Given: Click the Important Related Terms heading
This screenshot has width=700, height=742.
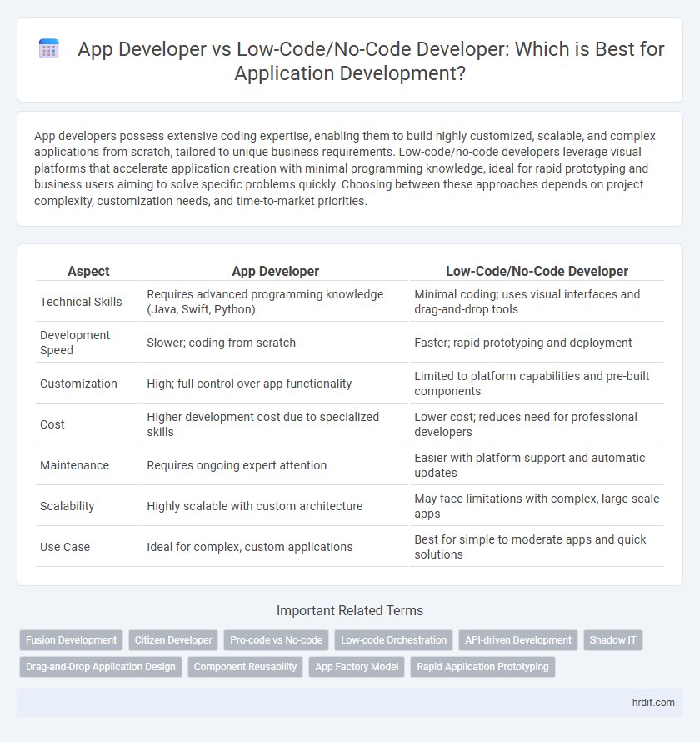Looking at the screenshot, I should tap(350, 610).
